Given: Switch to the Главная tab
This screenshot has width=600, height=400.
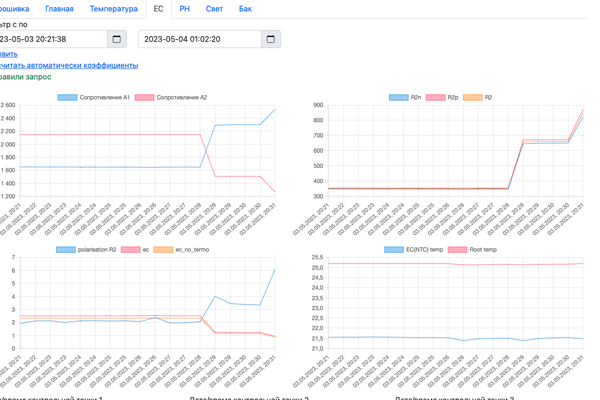Looking at the screenshot, I should click(x=59, y=8).
